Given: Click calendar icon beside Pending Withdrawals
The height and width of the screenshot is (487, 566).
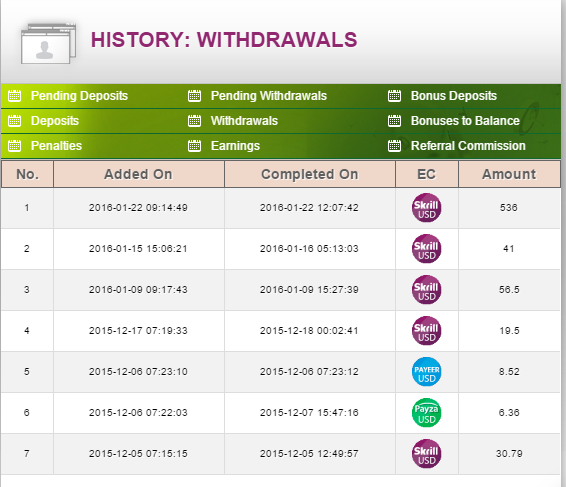Looking at the screenshot, I should click(x=195, y=96).
